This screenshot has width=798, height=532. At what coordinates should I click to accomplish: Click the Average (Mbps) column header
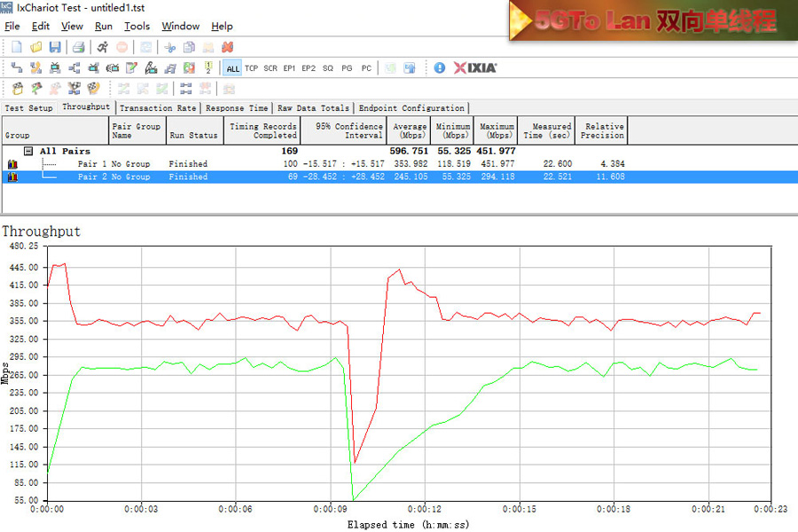tap(410, 130)
